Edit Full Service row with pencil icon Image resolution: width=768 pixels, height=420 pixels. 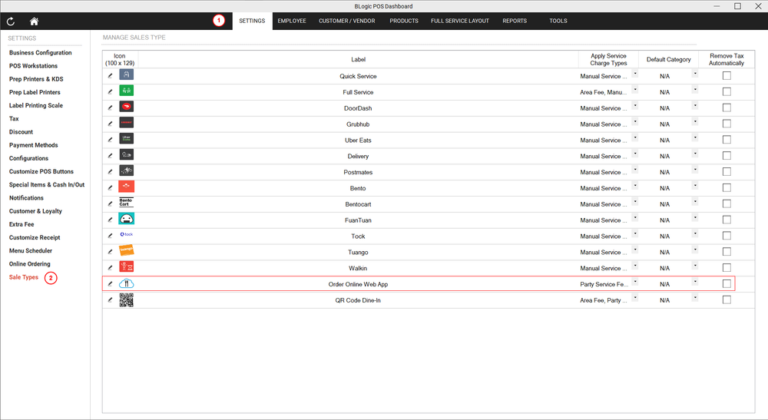[110, 92]
